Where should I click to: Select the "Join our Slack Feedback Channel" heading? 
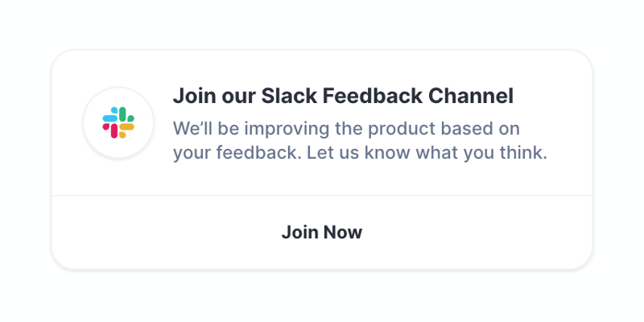(x=342, y=97)
